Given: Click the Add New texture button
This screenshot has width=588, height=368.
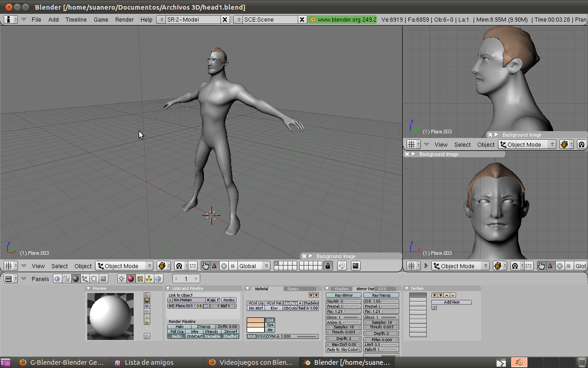Looking at the screenshot, I should [x=451, y=302].
